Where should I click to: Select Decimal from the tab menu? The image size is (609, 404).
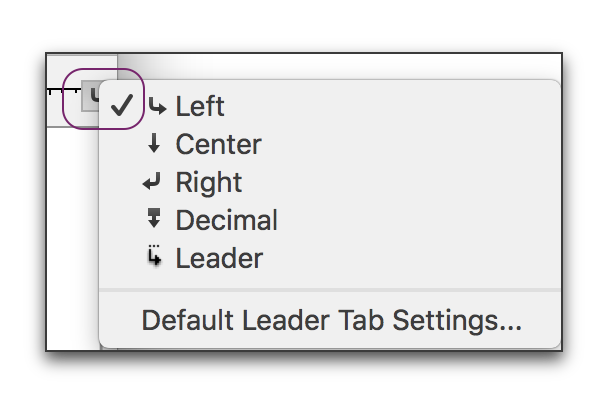[227, 220]
